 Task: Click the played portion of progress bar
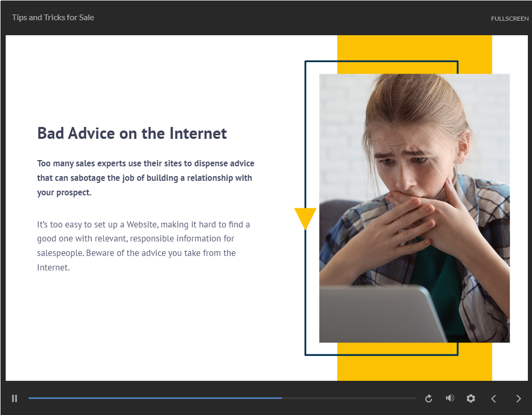(x=155, y=398)
